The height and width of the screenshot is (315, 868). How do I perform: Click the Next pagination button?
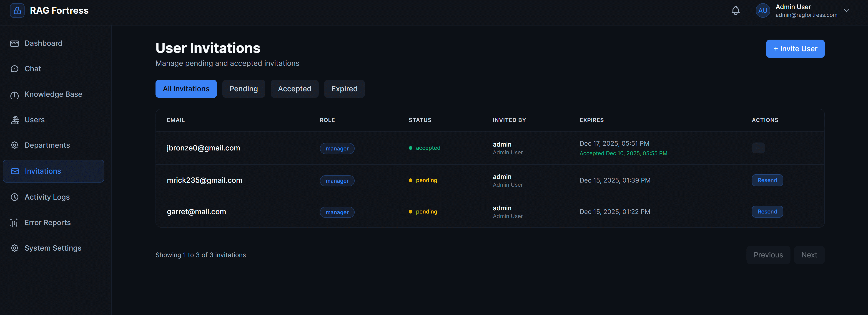point(809,255)
